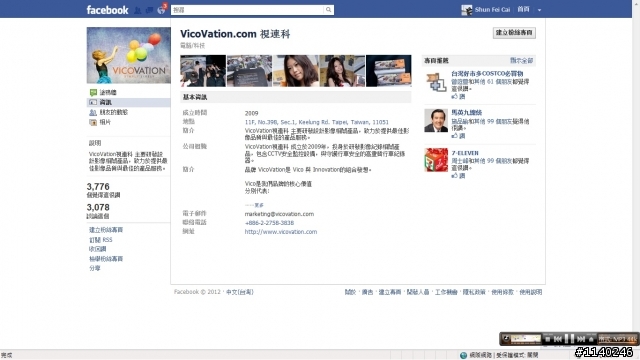This screenshot has width=640, height=360.
Task: Open Shun Fei Cai's profile avatar
Action: coord(467,10)
